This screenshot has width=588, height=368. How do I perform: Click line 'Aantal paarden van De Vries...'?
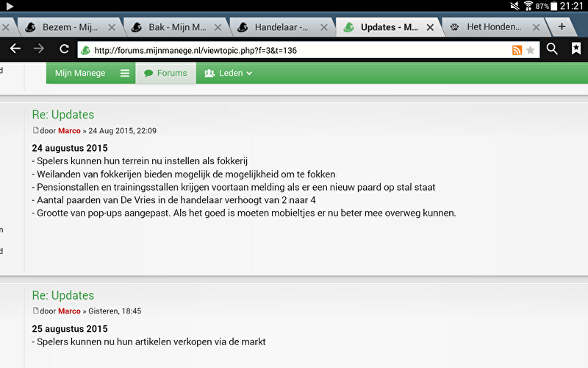[x=173, y=200]
